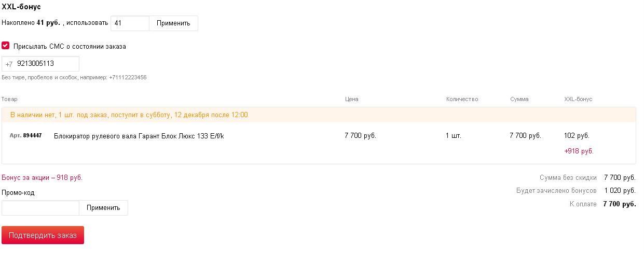Click the Количество column header
The height and width of the screenshot is (254, 644).
pos(462,99)
